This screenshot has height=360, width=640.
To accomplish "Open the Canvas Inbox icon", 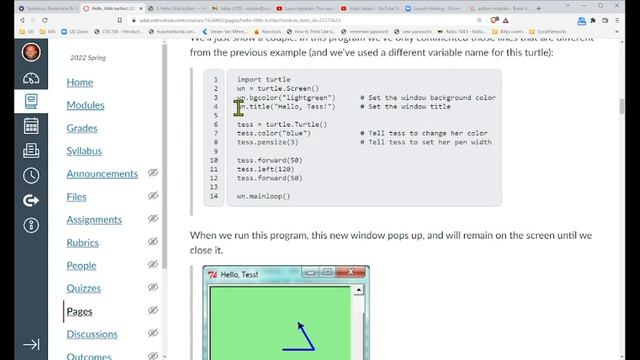I will [x=31, y=151].
